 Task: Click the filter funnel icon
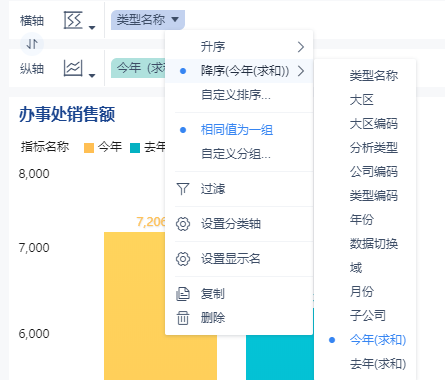[x=183, y=189]
